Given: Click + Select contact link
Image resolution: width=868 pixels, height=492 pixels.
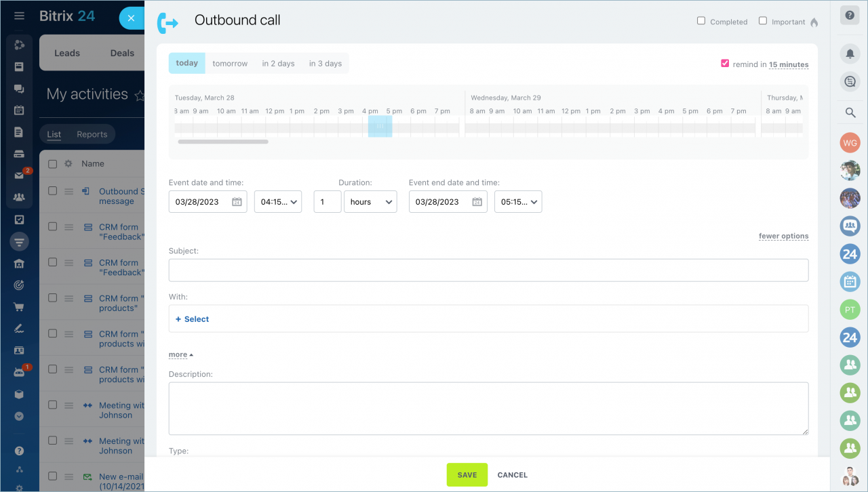Looking at the screenshot, I should [x=193, y=319].
